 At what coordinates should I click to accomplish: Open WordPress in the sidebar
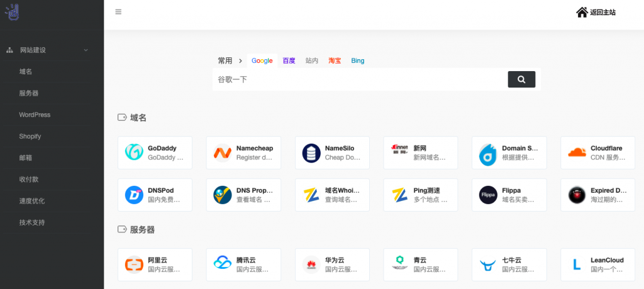[x=35, y=115]
